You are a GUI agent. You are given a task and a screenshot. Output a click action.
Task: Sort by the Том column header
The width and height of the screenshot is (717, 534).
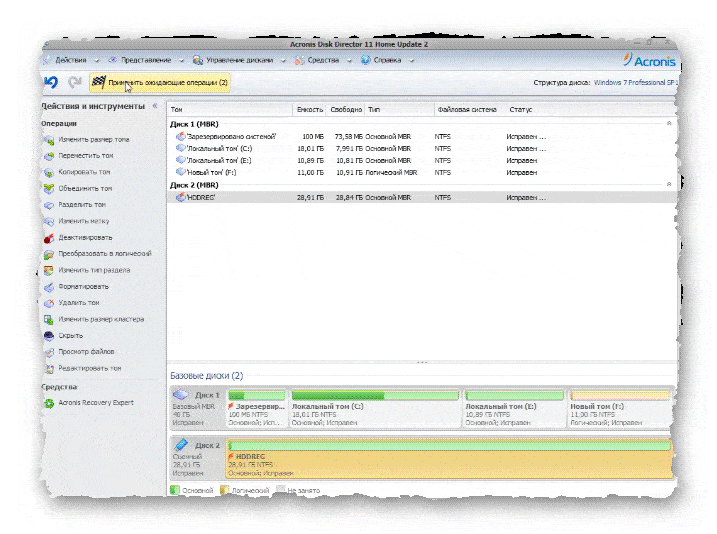[230, 109]
